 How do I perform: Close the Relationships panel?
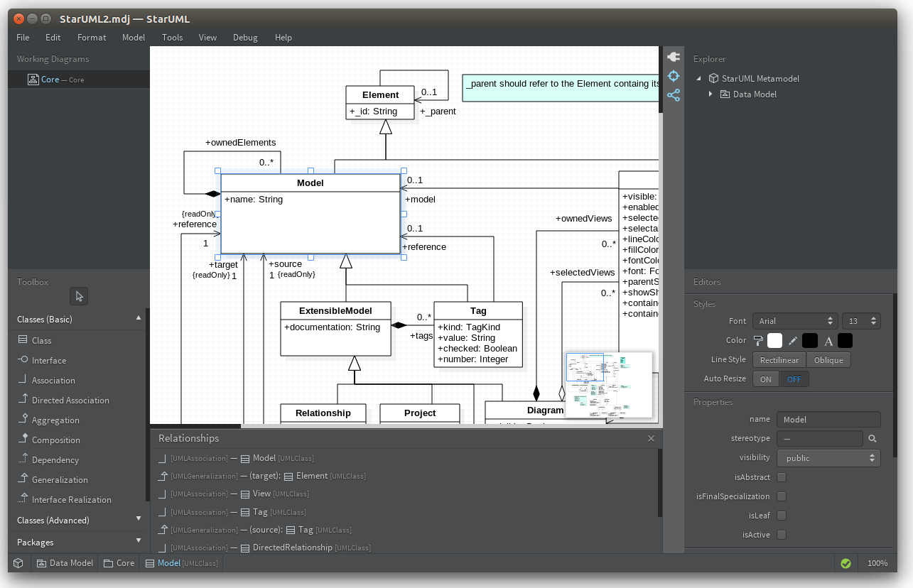[651, 438]
